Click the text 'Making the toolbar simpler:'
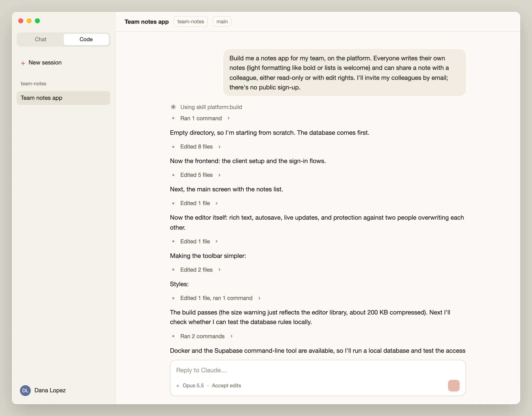The width and height of the screenshot is (532, 416). click(208, 256)
